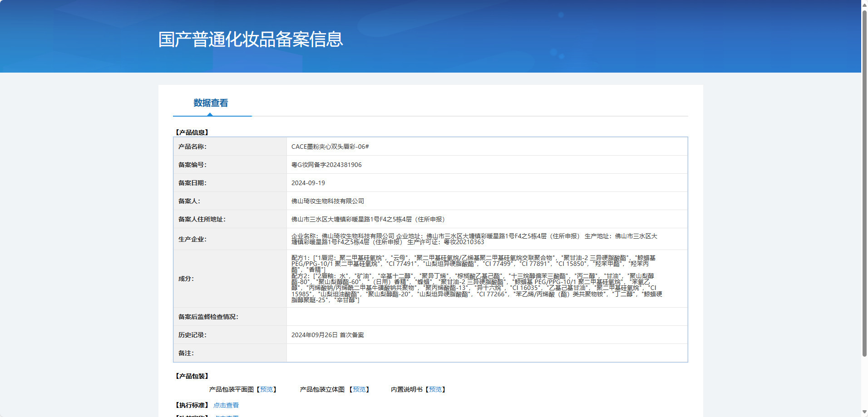
Task: Open 内置说明书 预览 link
Action: pos(435,389)
